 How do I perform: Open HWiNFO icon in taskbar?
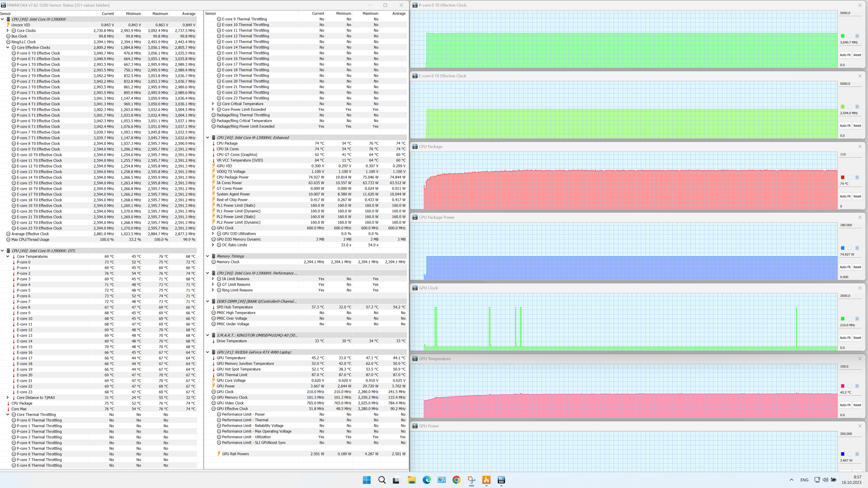[501, 480]
